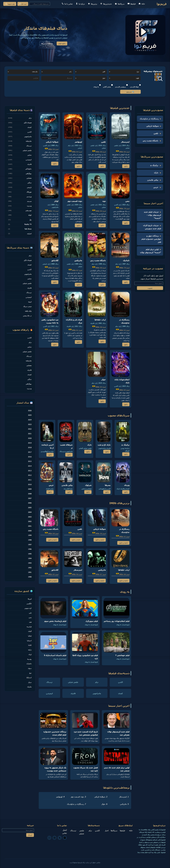This screenshot has height=868, width=170.
Task: Click the header search input field
Action: click(40, 4)
